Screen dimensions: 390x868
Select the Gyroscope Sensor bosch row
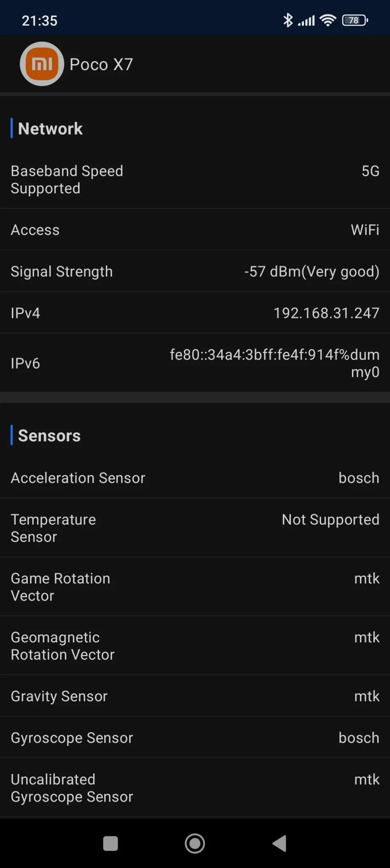coord(195,737)
